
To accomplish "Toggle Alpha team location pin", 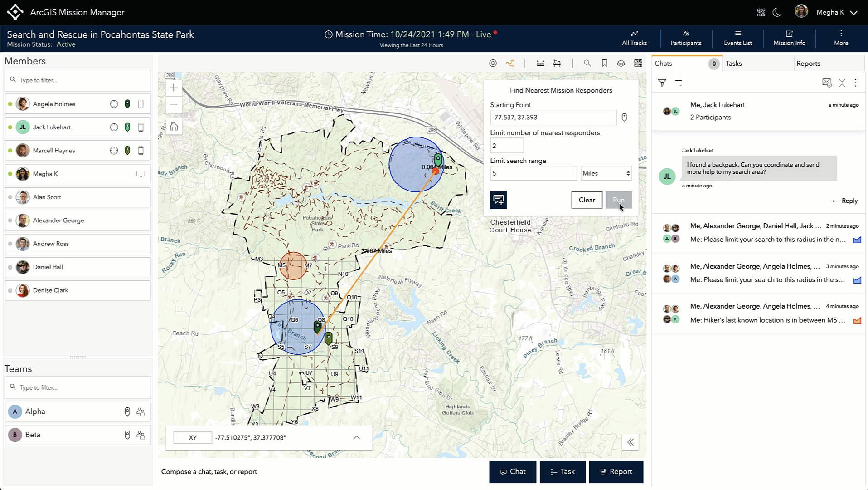I will (127, 412).
